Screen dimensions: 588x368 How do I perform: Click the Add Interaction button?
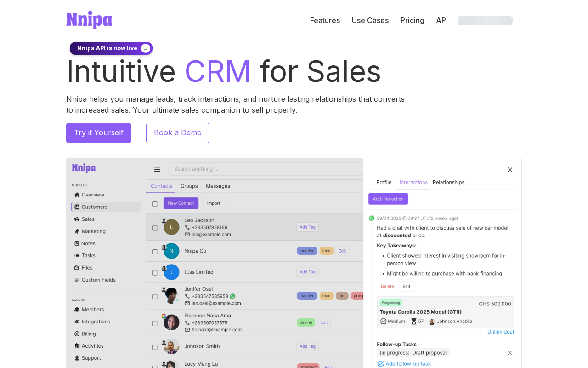click(388, 199)
